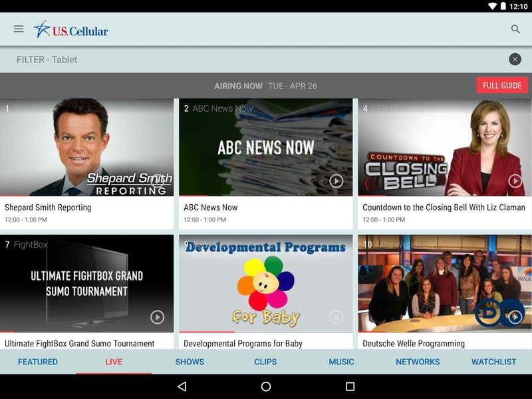Select the Live tab
The image size is (532, 399).
pyautogui.click(x=114, y=362)
